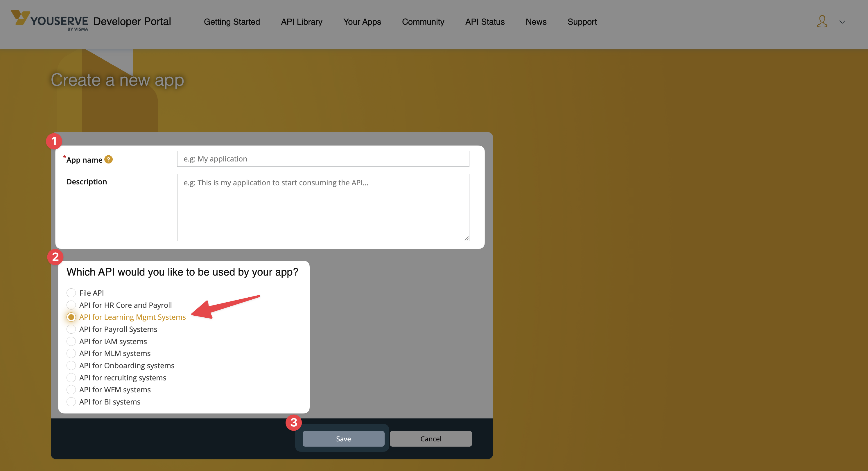This screenshot has height=471, width=868.
Task: Expand the account dropdown chevron
Action: [842, 22]
